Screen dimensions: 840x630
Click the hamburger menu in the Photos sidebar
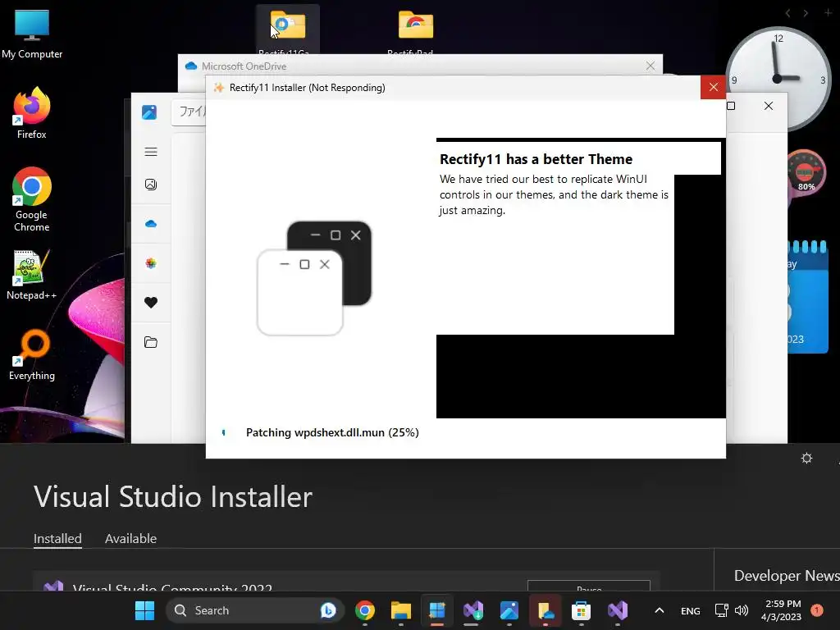click(151, 152)
